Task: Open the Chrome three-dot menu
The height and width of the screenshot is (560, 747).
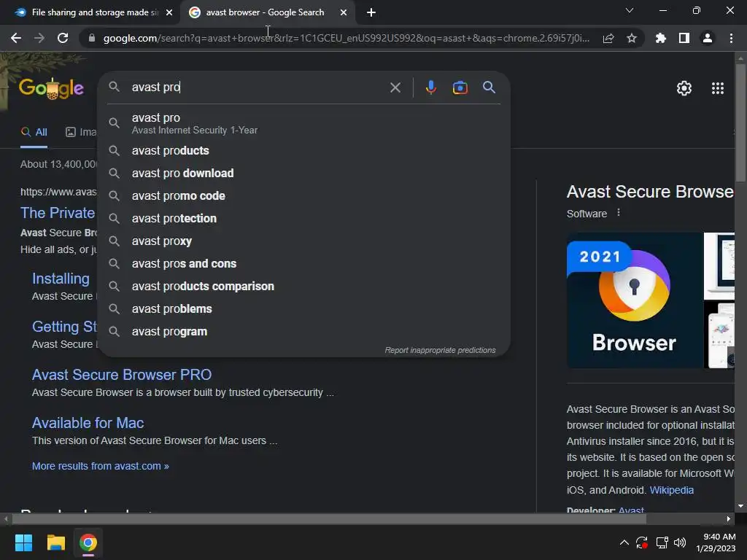Action: [x=731, y=38]
